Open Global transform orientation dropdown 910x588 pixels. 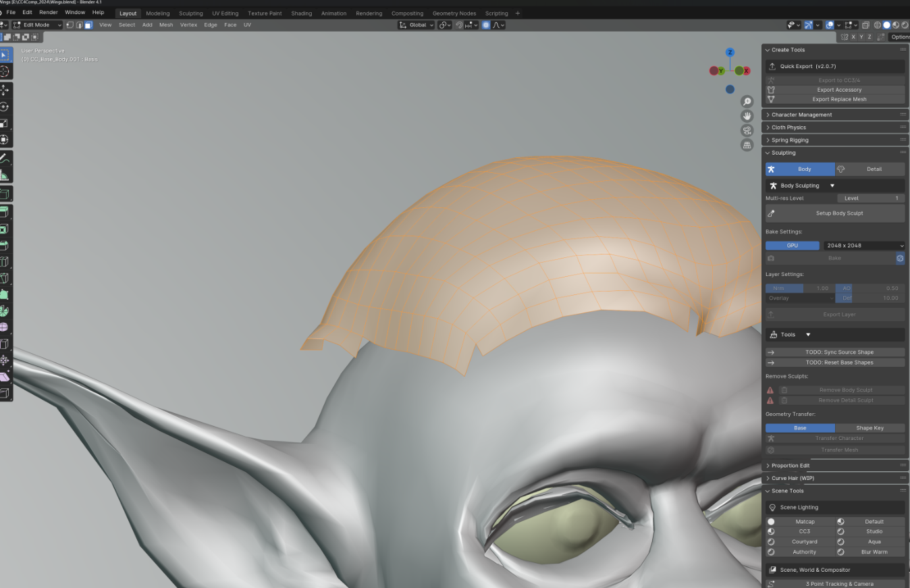click(416, 25)
